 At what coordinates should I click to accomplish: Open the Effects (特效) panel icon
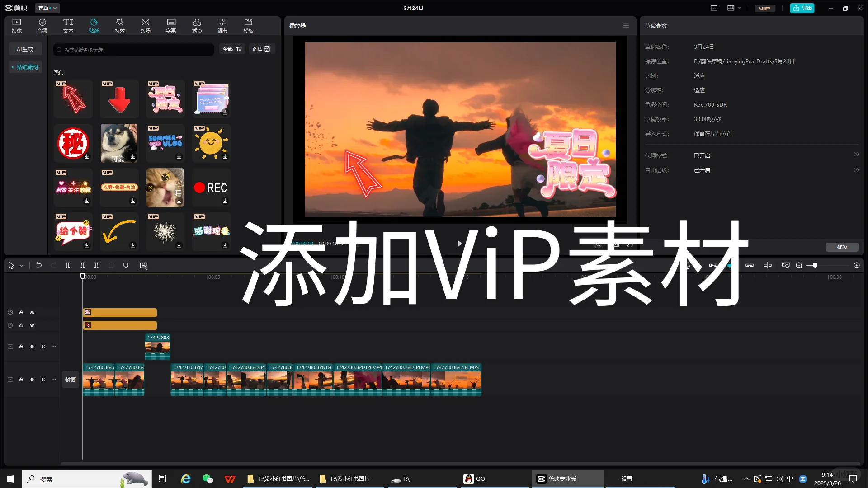pyautogui.click(x=119, y=25)
